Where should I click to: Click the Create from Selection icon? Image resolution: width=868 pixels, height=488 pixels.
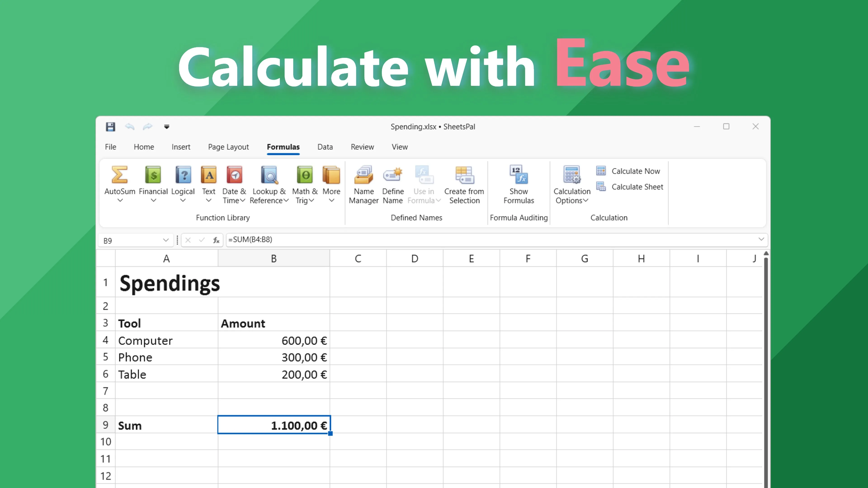pyautogui.click(x=464, y=175)
